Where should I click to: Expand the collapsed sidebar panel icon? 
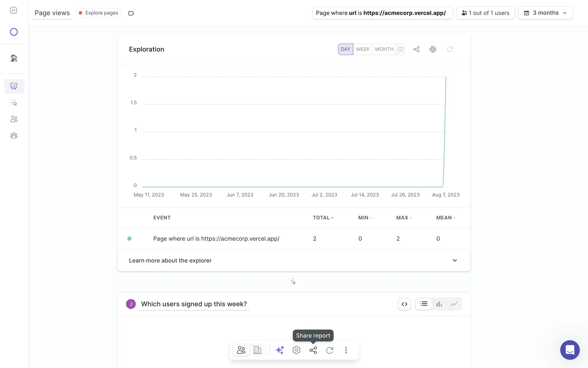13,10
